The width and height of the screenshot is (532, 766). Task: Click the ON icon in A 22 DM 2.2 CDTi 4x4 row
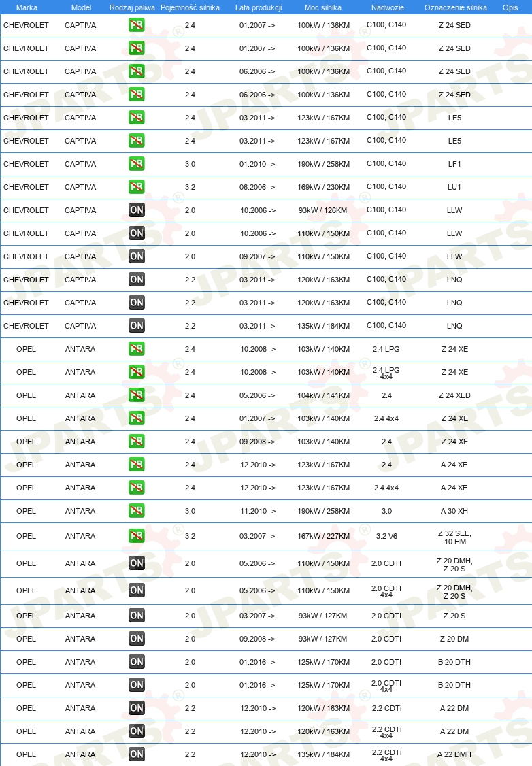point(136,731)
